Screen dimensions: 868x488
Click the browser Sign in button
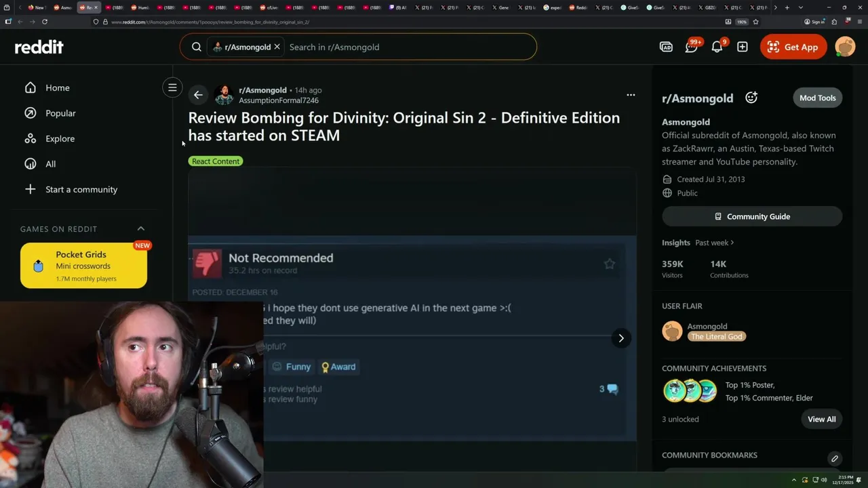(814, 22)
